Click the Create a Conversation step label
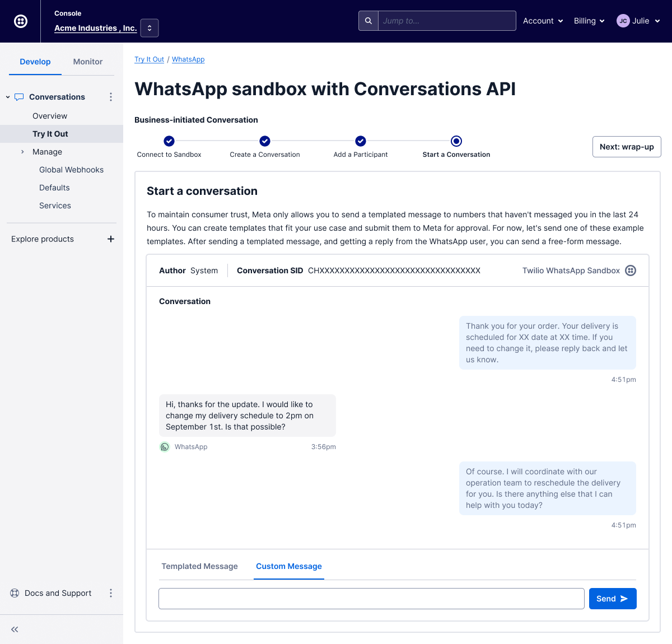The height and width of the screenshot is (644, 672). point(265,155)
